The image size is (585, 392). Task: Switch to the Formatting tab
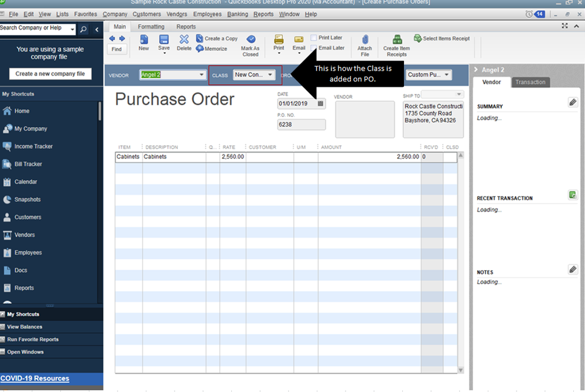point(151,27)
